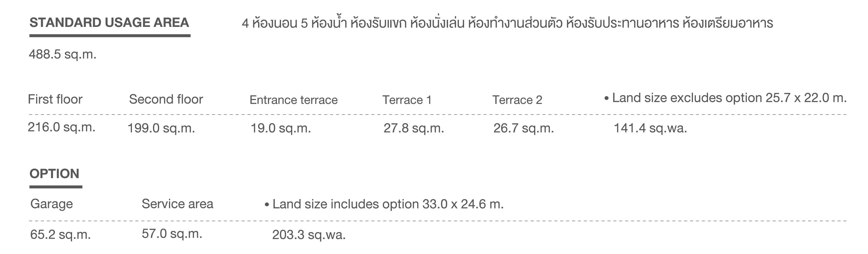Click the Service area label
Screen dimensions: 868x254
click(178, 204)
